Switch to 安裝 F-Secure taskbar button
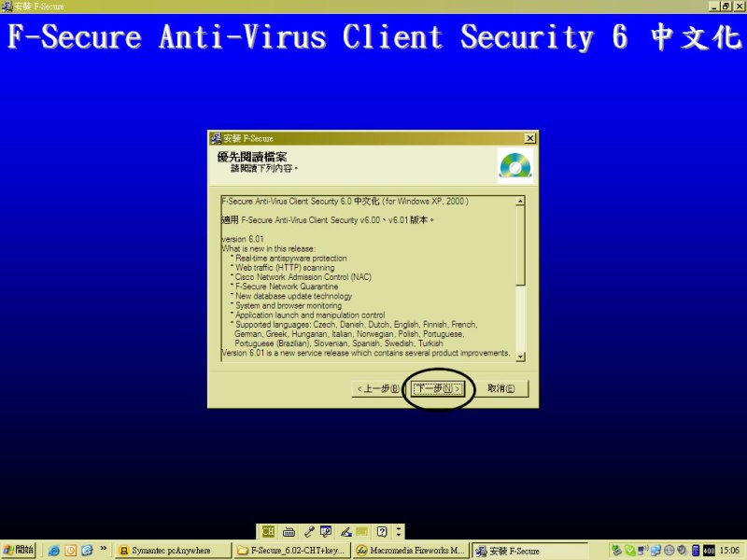Image resolution: width=747 pixels, height=560 pixels. [x=529, y=551]
